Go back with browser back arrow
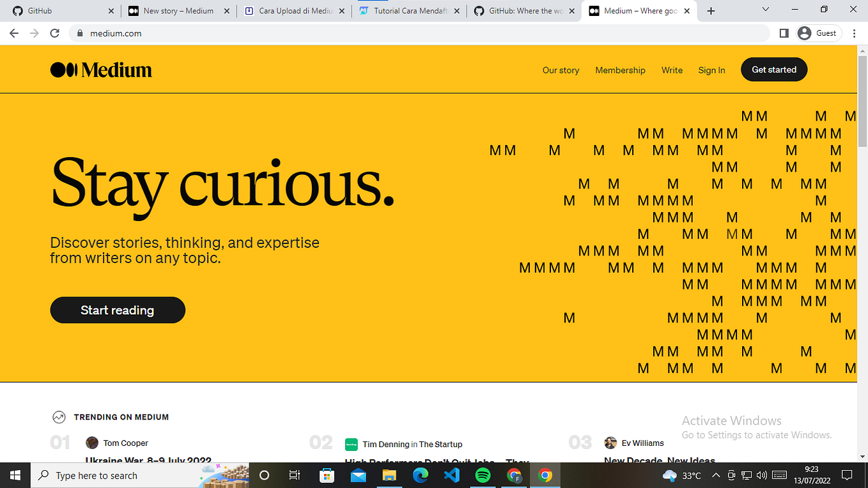 tap(14, 33)
